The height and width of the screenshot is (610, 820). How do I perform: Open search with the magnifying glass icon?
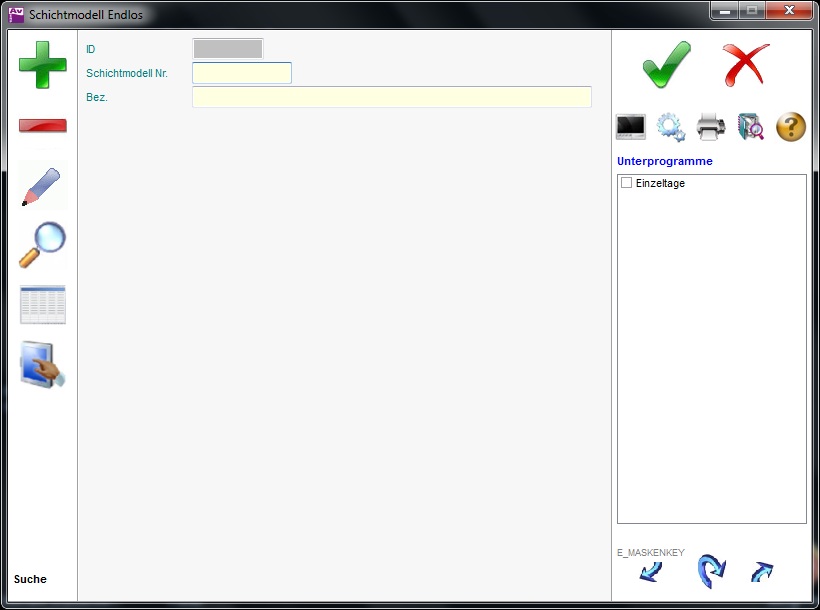tap(43, 245)
